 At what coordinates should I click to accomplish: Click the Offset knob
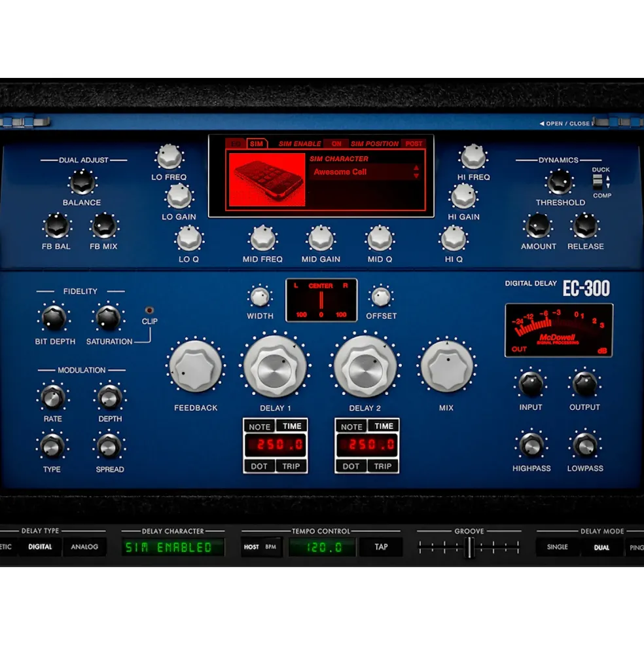(381, 297)
